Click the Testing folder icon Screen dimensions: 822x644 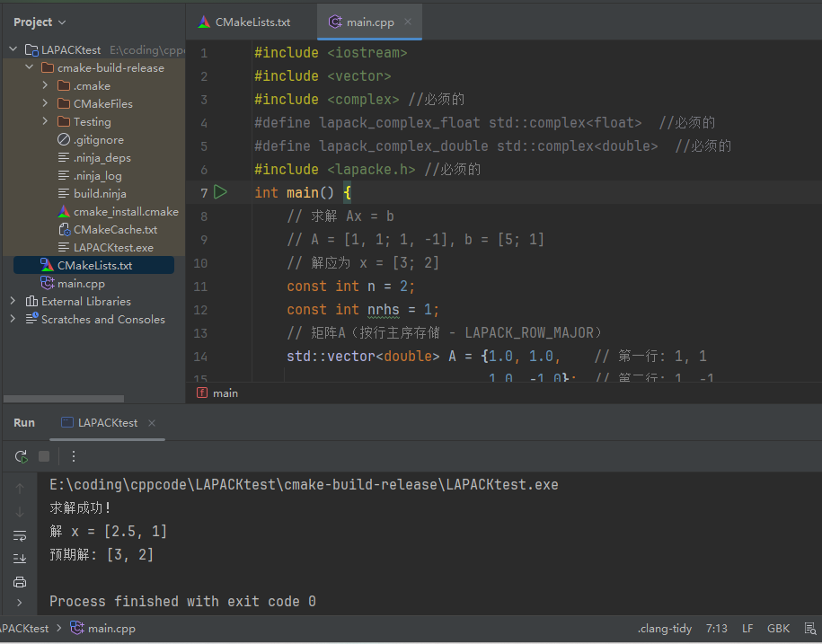[x=64, y=121]
